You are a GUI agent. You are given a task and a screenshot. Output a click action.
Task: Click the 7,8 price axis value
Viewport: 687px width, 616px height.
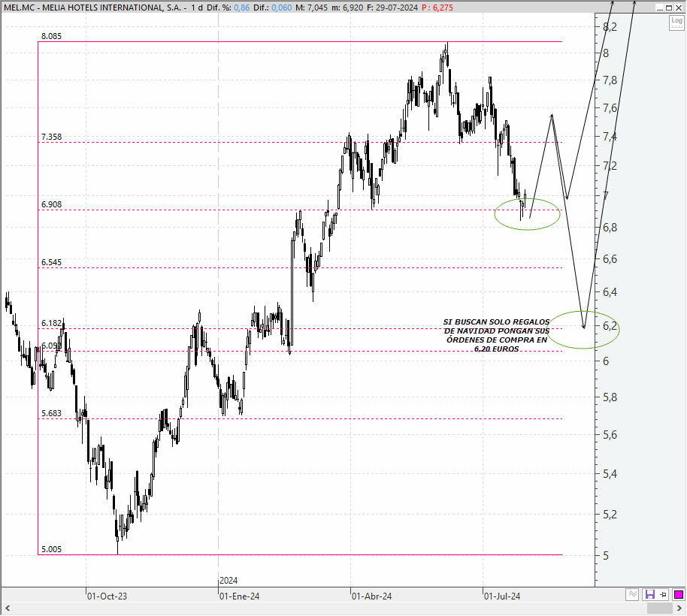[x=610, y=80]
